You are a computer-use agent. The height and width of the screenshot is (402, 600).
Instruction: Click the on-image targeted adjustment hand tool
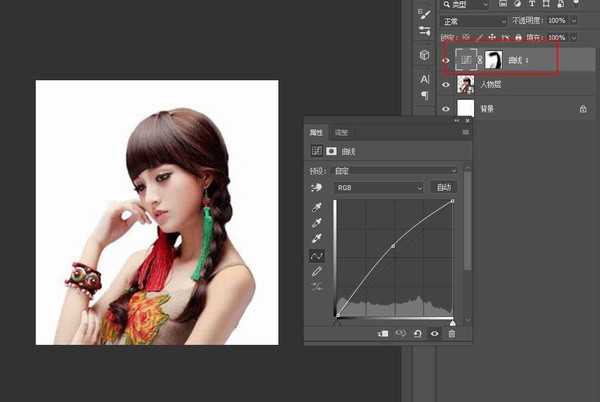pos(317,187)
